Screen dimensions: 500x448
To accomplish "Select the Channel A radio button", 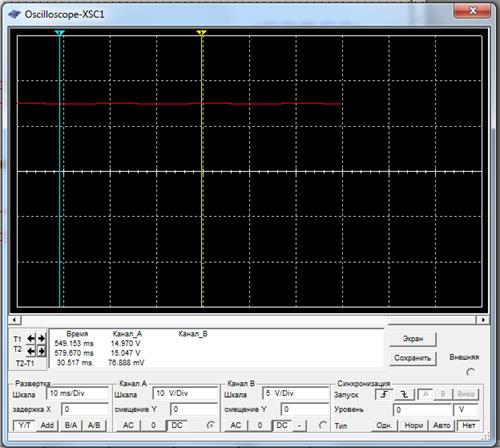I will [x=211, y=425].
